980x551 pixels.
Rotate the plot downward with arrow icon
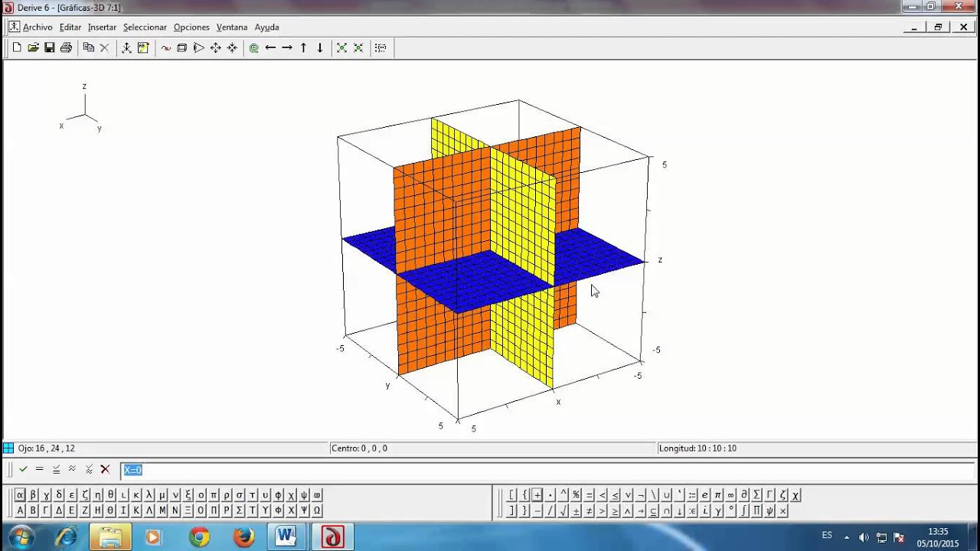(x=320, y=47)
